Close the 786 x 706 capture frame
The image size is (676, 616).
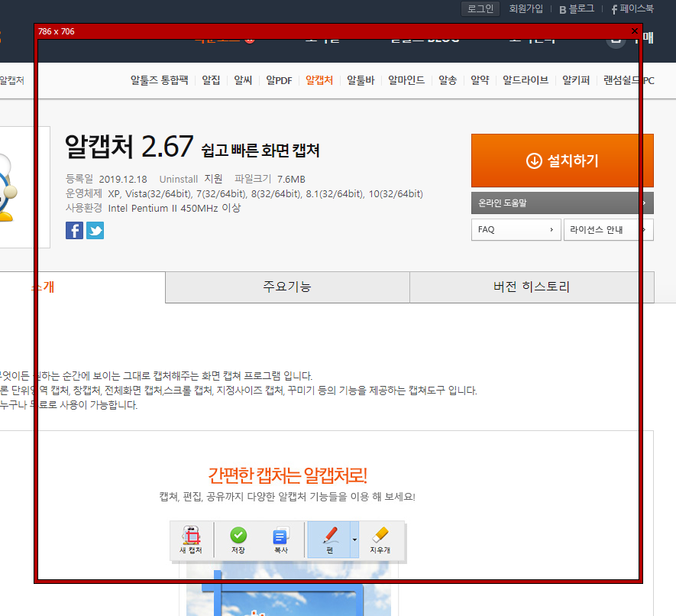click(634, 31)
